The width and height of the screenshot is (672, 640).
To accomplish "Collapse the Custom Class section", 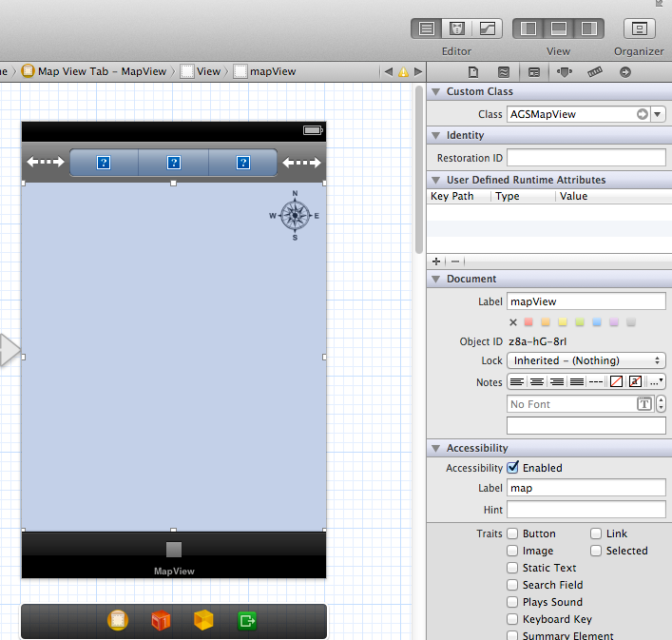I will [435, 91].
